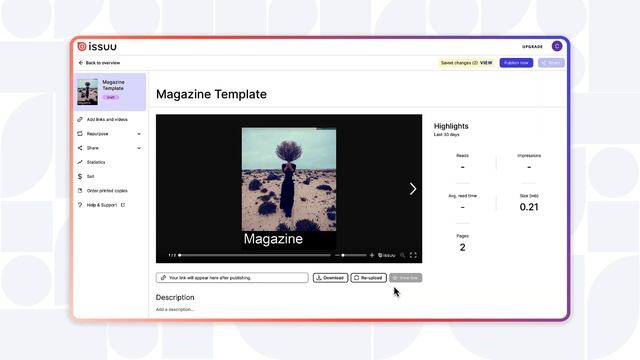Screen dimensions: 640x360
Task: Click the issuu logo
Action: pyautogui.click(x=97, y=47)
